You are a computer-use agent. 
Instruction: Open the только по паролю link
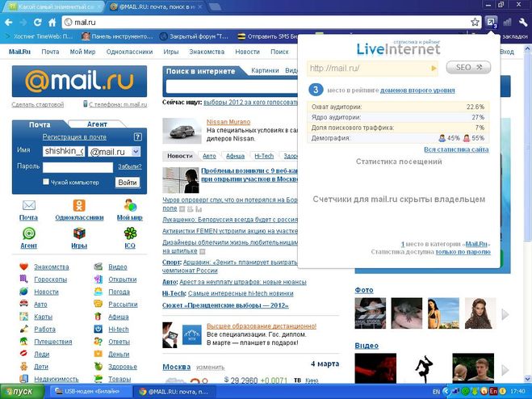pyautogui.click(x=463, y=252)
